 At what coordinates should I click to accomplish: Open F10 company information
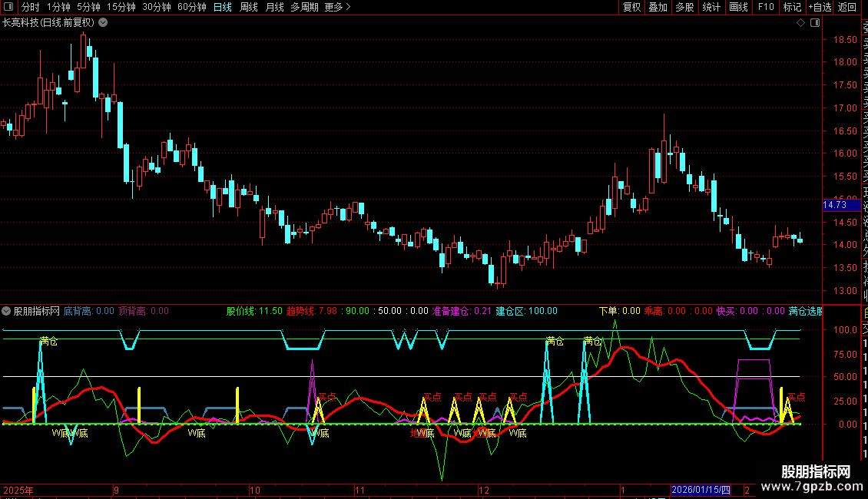[766, 7]
